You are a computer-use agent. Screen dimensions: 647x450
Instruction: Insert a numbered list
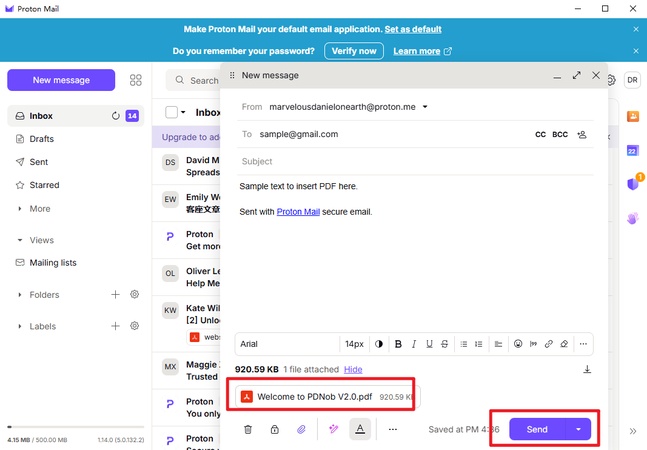click(x=479, y=344)
